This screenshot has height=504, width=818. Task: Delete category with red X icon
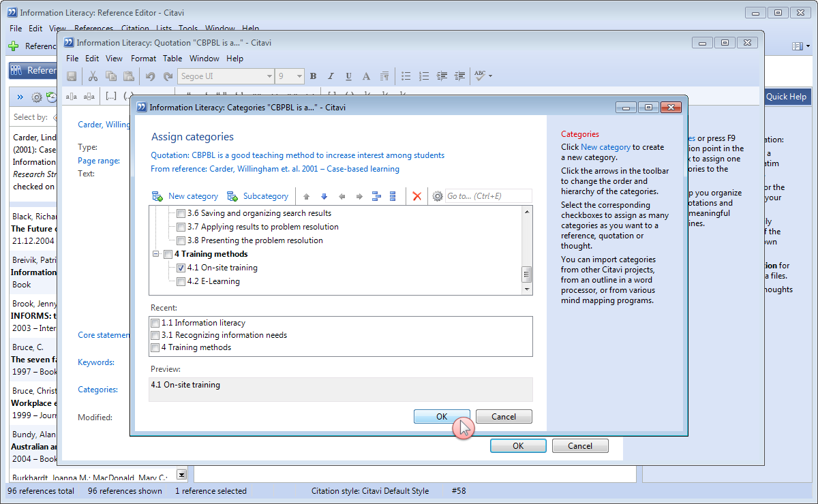coord(417,196)
